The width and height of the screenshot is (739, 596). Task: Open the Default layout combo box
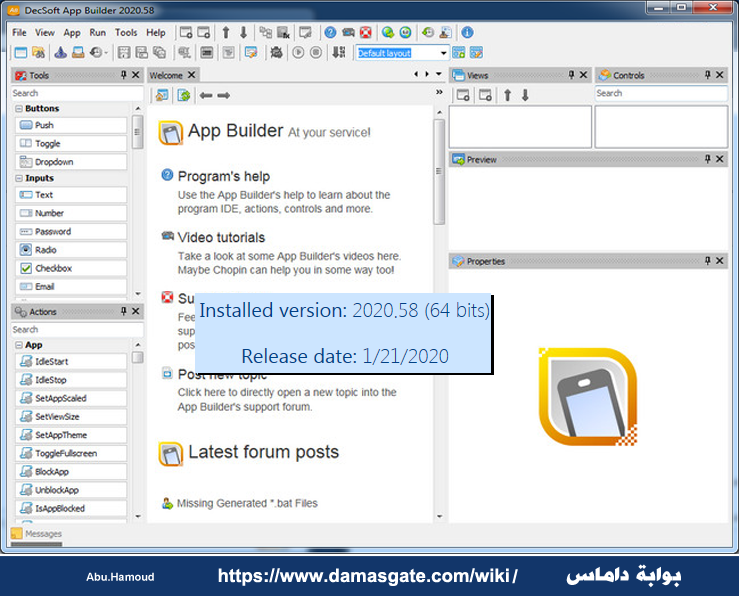(x=443, y=53)
